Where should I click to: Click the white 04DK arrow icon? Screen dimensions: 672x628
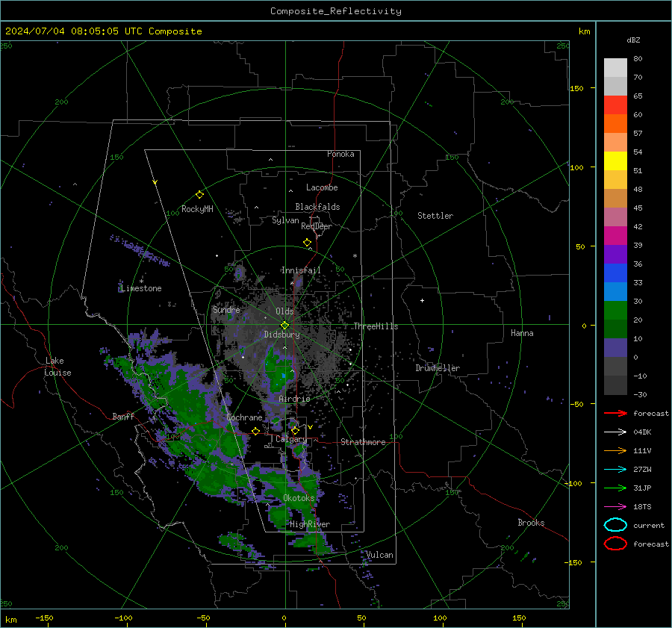(x=615, y=432)
